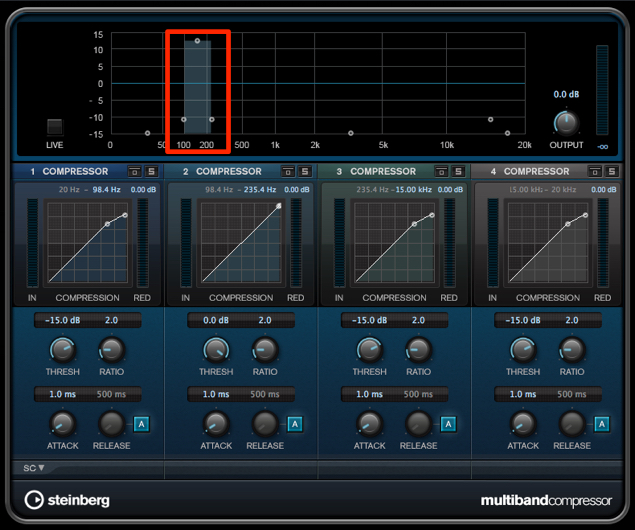Solo band 3 compressor
635x530 pixels.
point(458,172)
